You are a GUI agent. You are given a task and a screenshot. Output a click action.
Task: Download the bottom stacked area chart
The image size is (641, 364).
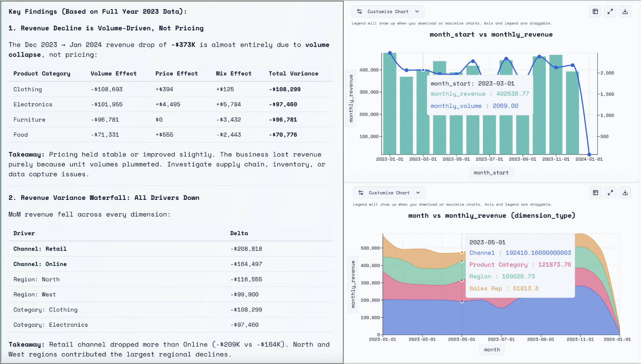(625, 193)
